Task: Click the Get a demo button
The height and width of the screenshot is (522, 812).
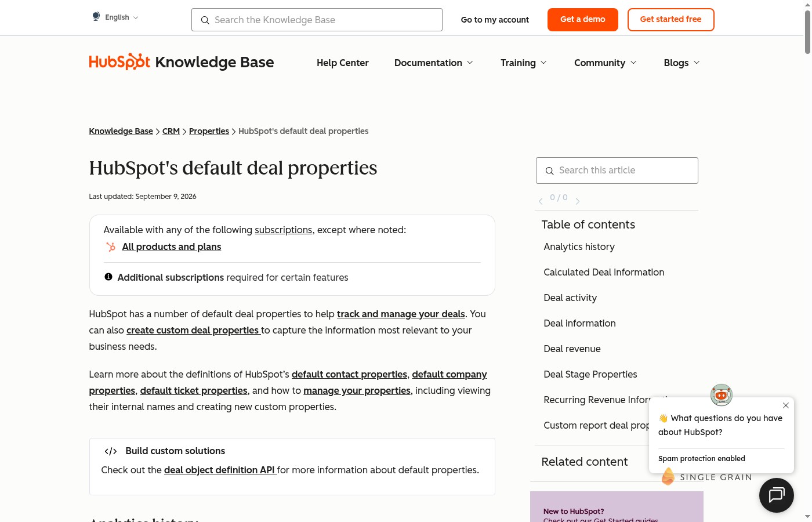Action: point(583,20)
